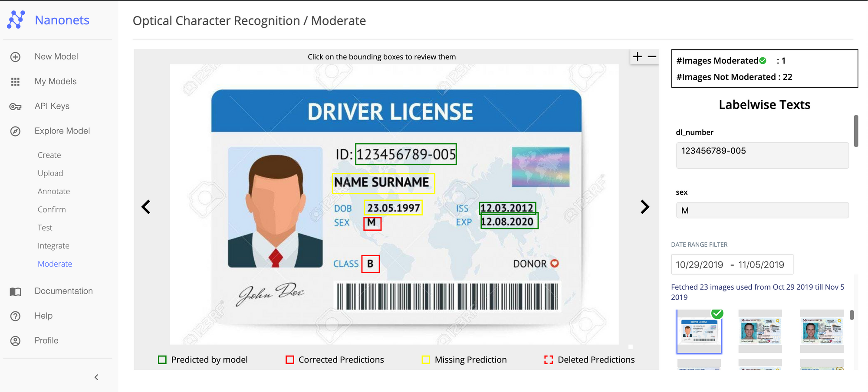Open the Documentation book icon
The height and width of the screenshot is (392, 868).
tap(15, 291)
